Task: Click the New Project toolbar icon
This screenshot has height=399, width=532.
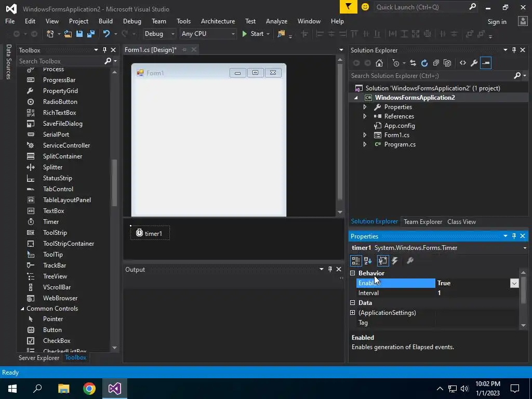Action: click(50, 34)
